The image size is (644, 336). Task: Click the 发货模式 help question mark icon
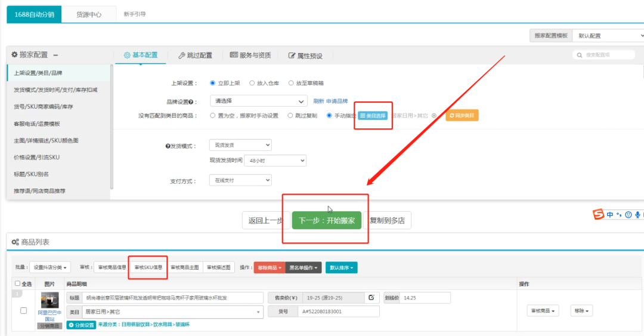pyautogui.click(x=168, y=146)
